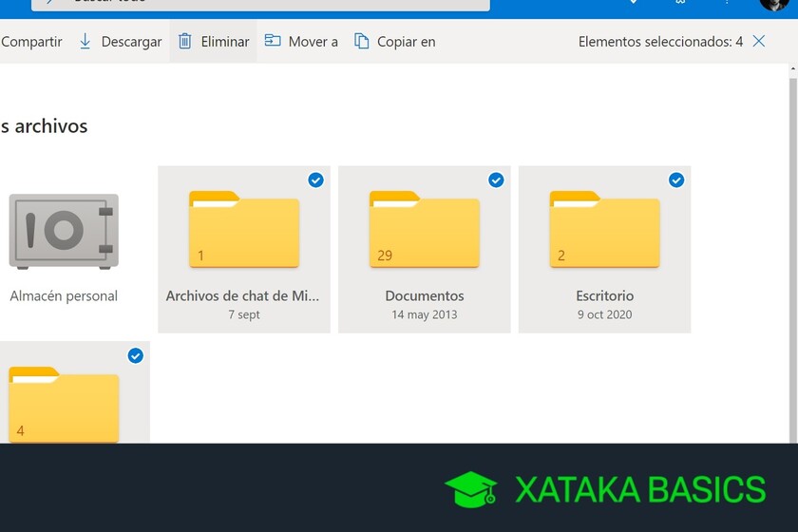
Task: Choose Copiar en in the command bar
Action: (x=395, y=42)
